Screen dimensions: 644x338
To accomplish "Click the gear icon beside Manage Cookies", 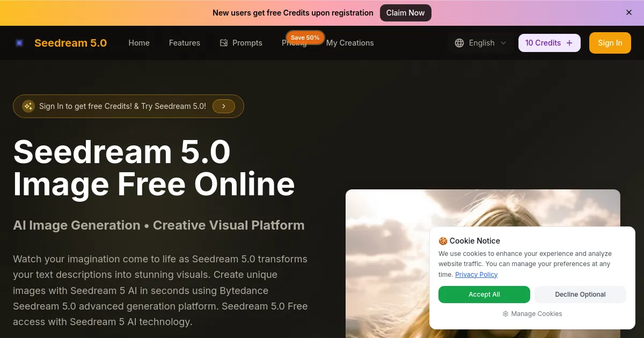I will pos(505,314).
